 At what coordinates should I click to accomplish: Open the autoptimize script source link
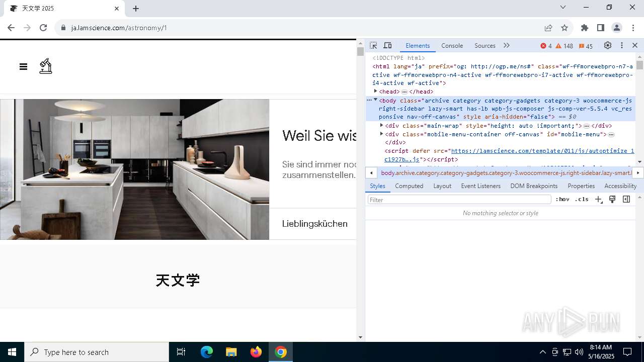click(x=509, y=155)
